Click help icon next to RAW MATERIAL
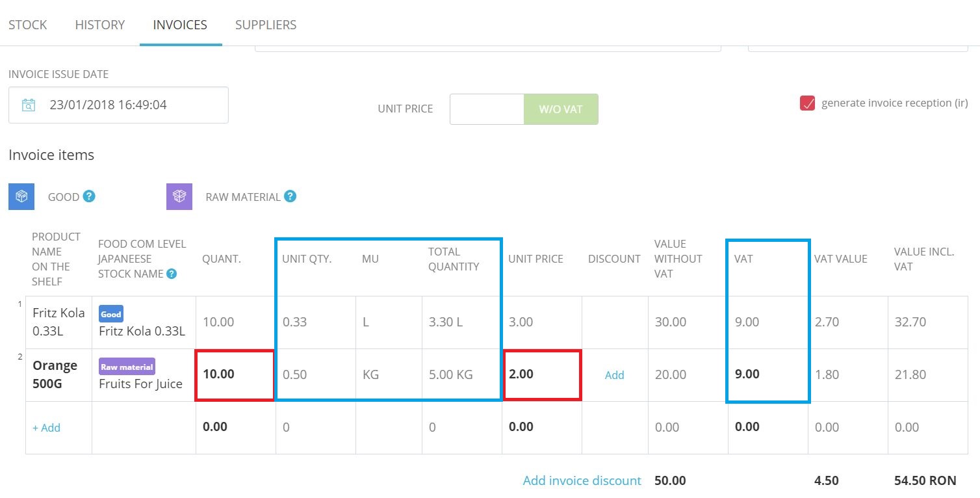Viewport: 980px width, 498px height. [x=290, y=196]
